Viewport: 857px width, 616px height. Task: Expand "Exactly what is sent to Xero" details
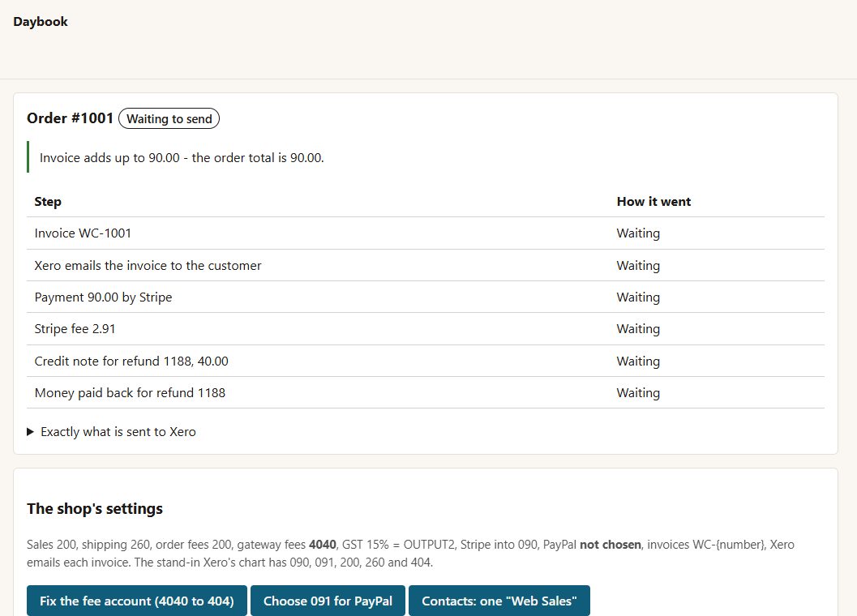[x=112, y=432]
